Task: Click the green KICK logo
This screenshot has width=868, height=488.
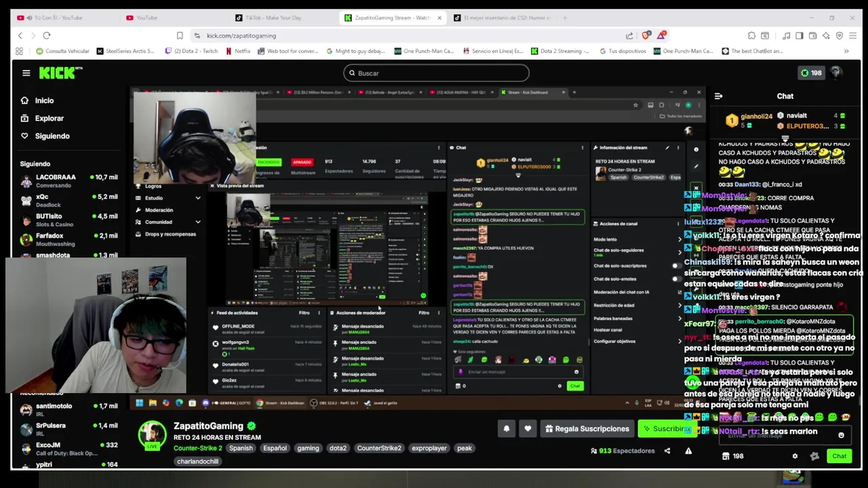Action: point(60,73)
